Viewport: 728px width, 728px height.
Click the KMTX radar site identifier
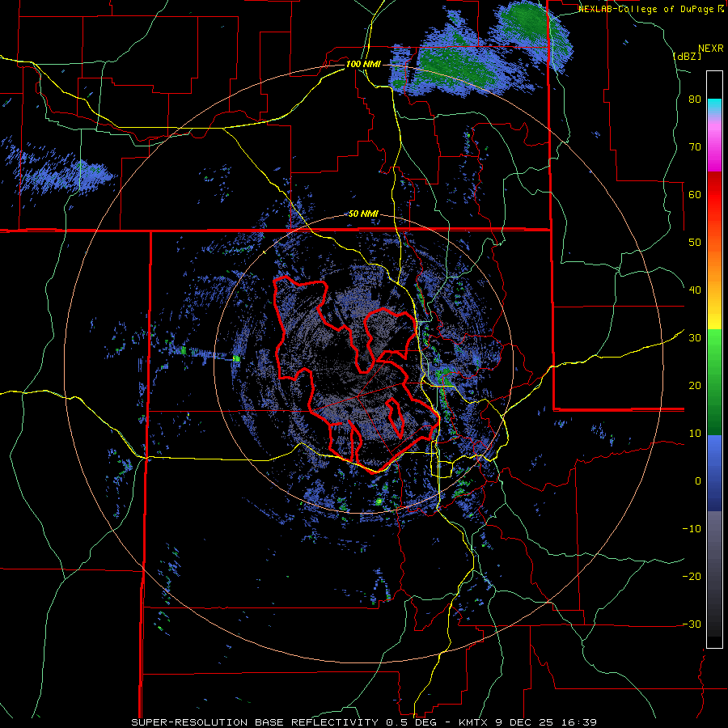coord(472,722)
